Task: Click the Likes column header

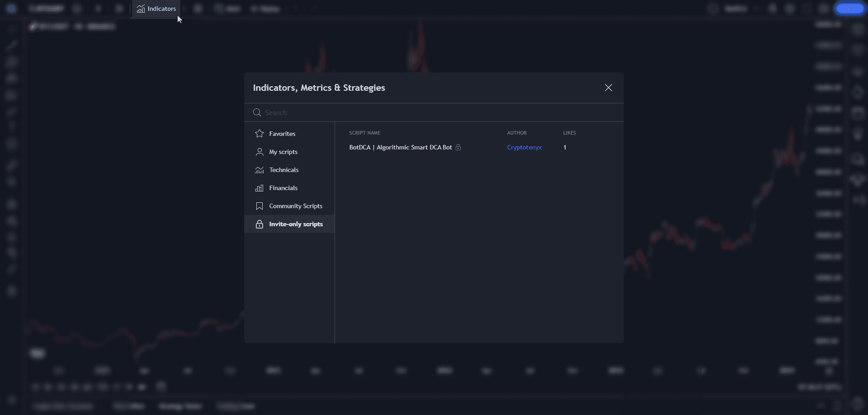Action: click(x=569, y=133)
